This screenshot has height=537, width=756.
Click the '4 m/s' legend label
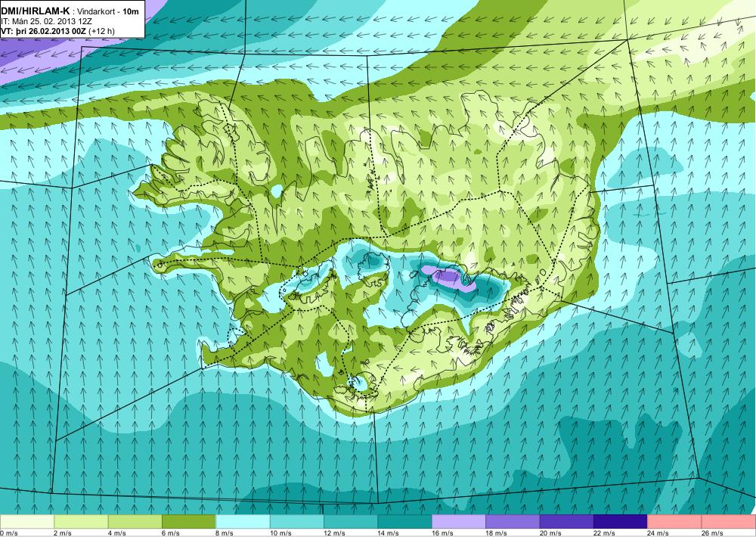click(x=116, y=532)
